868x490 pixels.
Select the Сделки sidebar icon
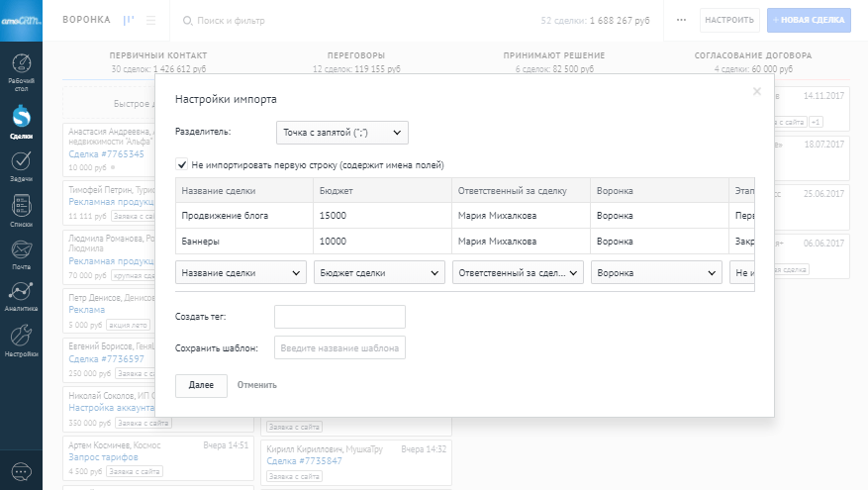[x=21, y=123]
